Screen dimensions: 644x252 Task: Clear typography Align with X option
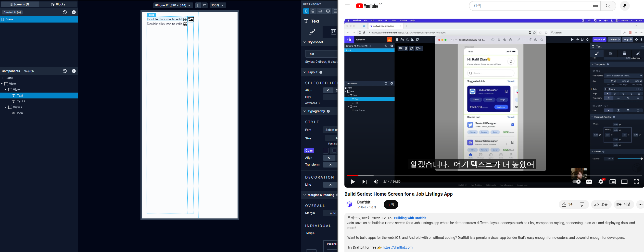pos(329,158)
